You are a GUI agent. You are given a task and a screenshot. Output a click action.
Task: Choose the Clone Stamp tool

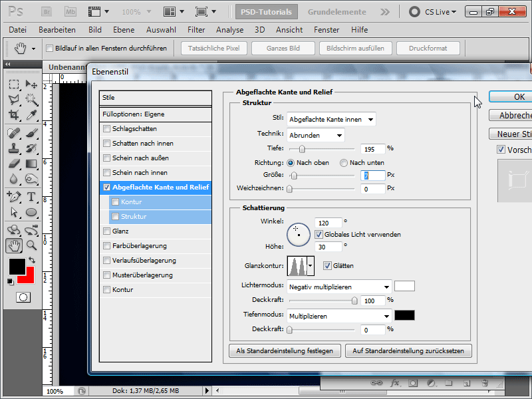coord(13,148)
